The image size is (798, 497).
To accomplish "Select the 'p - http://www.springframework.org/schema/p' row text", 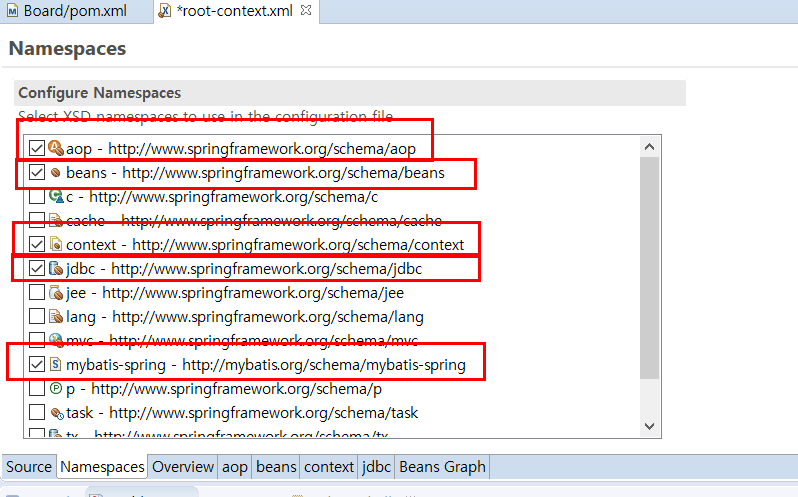I will click(x=224, y=389).
